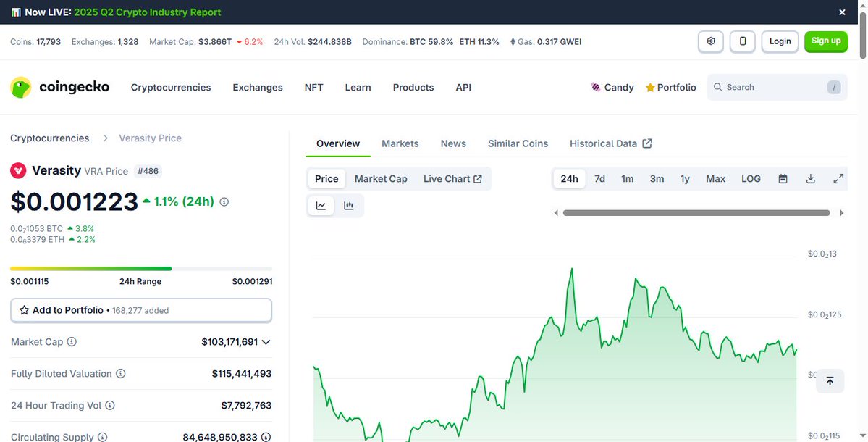Select the 24h time range

coord(569,178)
